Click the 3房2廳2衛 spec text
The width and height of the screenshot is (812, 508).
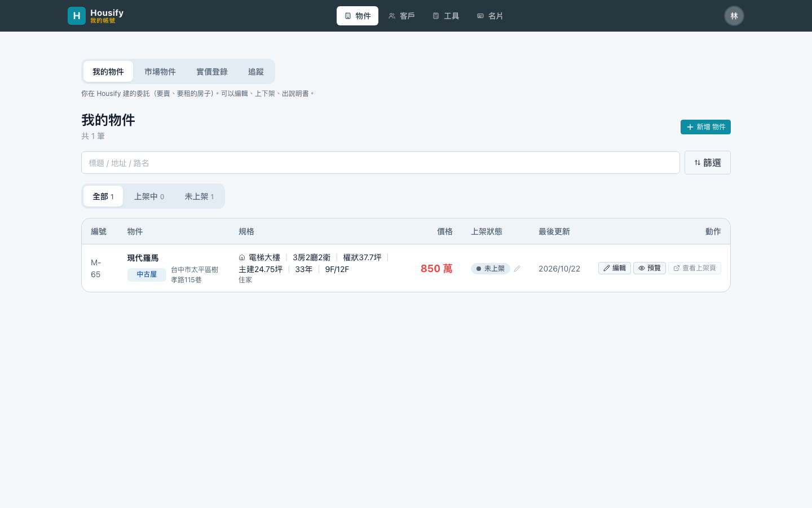click(x=312, y=257)
